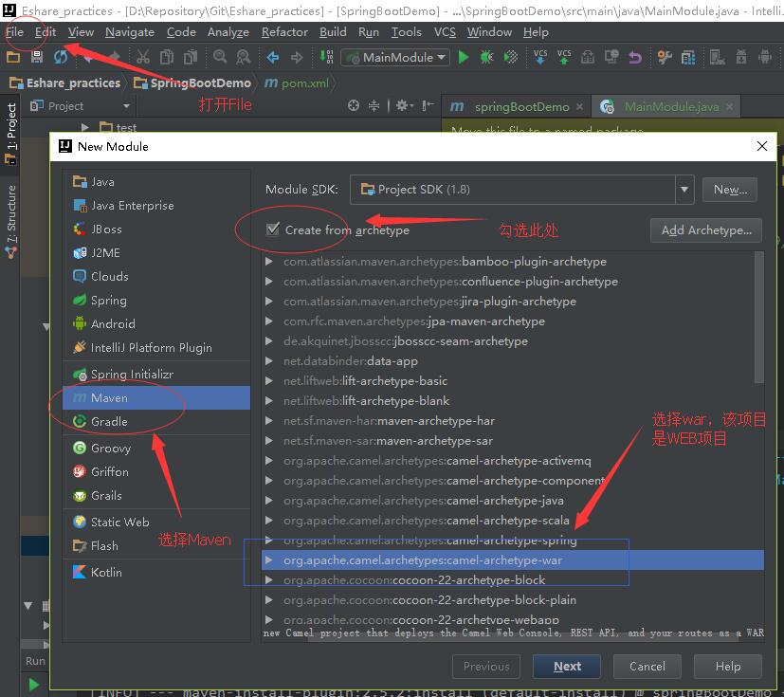Expand the test folder in Project tree

point(85,127)
